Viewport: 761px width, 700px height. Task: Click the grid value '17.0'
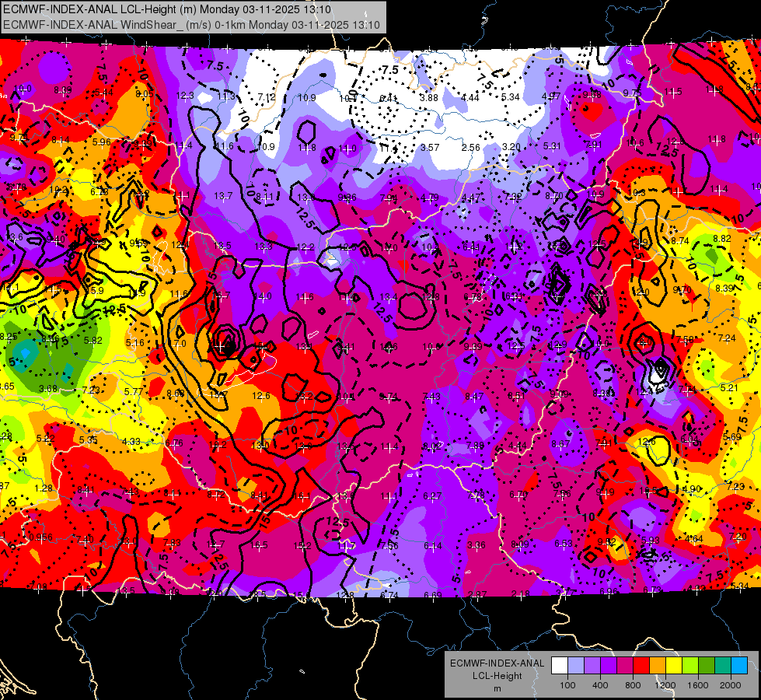(176, 344)
